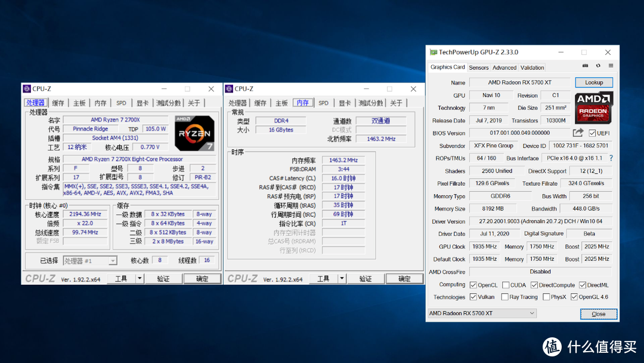Click the 类型 value DDR4
The height and width of the screenshot is (363, 644).
pos(281,121)
